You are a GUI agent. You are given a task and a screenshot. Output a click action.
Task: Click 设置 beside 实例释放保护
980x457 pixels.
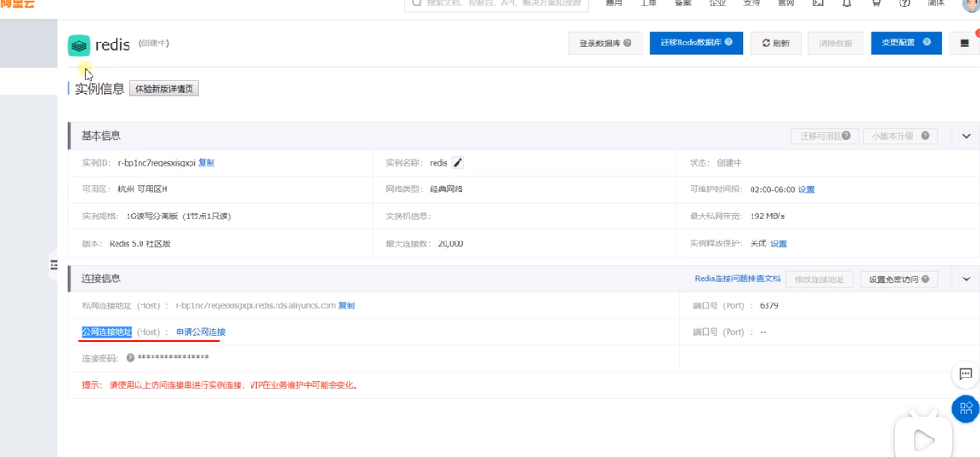point(778,243)
